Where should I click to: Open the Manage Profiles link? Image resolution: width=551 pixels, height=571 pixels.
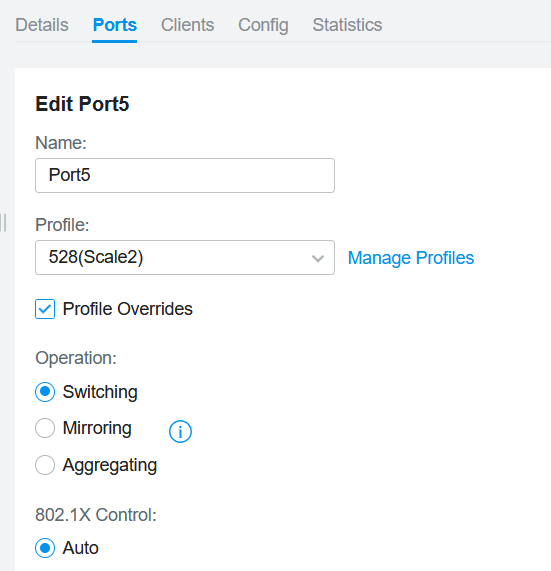pyautogui.click(x=411, y=258)
